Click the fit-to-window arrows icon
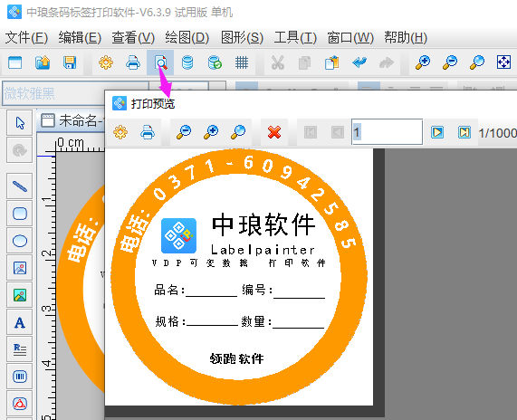This screenshot has width=517, height=420. tap(503, 62)
